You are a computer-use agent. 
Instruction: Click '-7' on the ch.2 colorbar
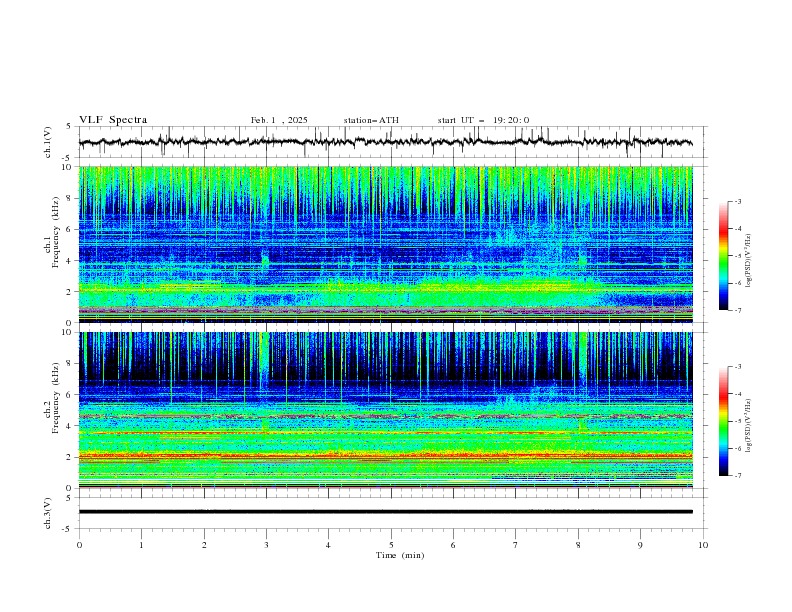coord(737,476)
